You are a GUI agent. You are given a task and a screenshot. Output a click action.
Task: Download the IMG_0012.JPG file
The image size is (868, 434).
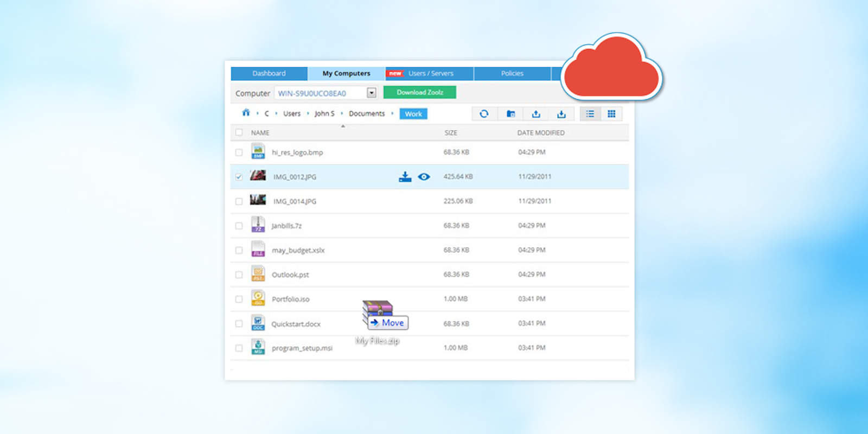(x=405, y=177)
